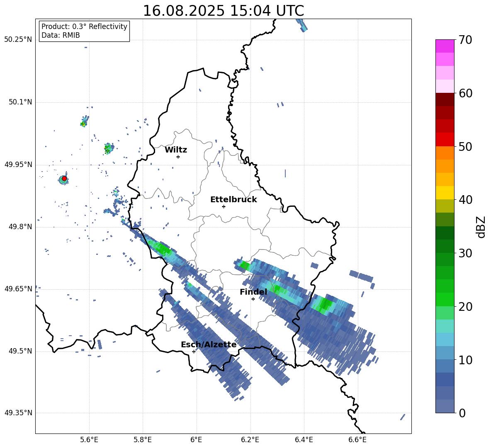Click the 20 colorbar tick label
491x448 pixels.
pos(465,307)
